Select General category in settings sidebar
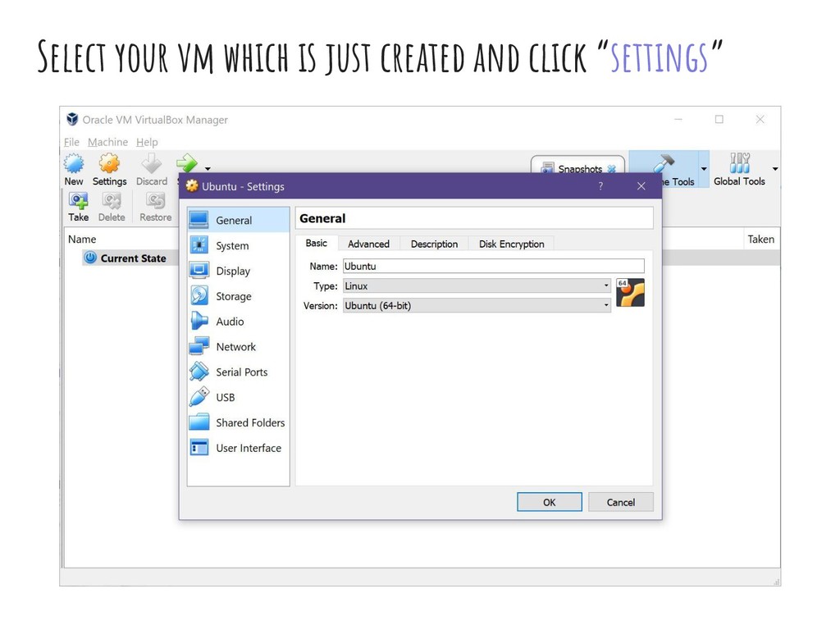 point(239,220)
